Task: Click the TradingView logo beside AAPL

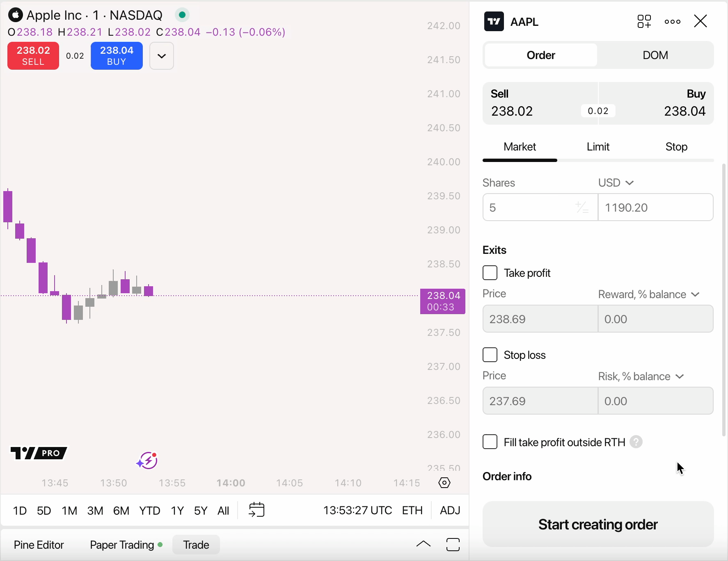Action: point(494,21)
